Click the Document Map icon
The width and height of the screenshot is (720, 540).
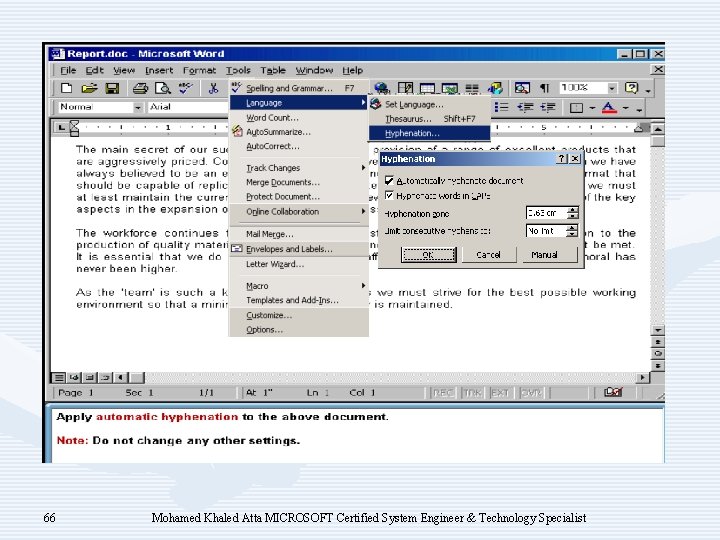click(522, 88)
